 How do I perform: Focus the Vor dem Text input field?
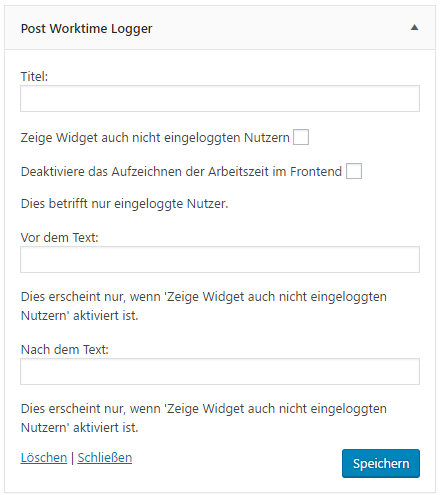[220, 260]
